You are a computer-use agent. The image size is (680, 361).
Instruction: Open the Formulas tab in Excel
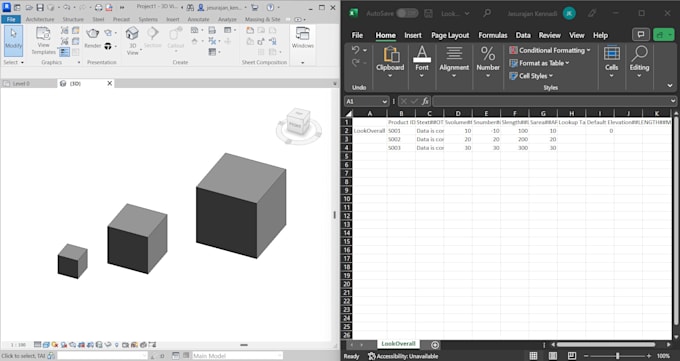pyautogui.click(x=493, y=36)
